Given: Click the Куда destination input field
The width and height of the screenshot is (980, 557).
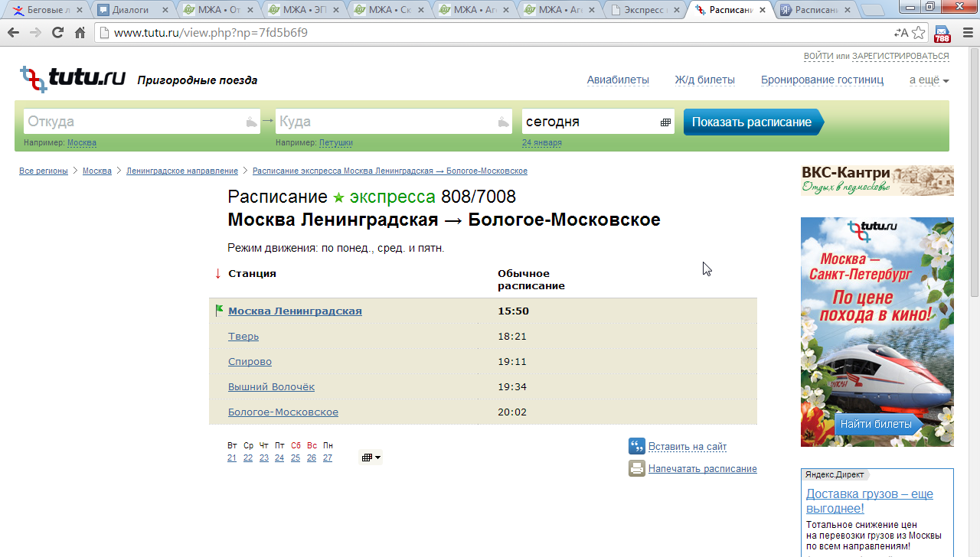Looking at the screenshot, I should (x=387, y=122).
